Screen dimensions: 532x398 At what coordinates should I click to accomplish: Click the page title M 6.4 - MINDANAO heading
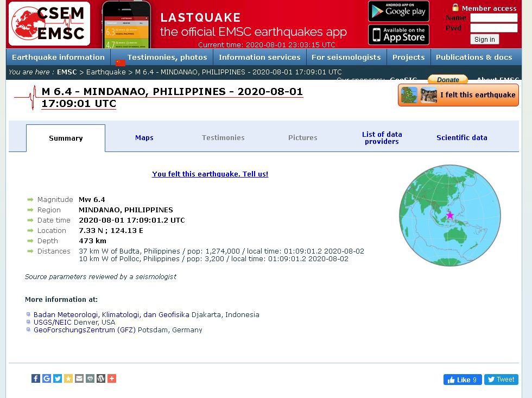(173, 97)
